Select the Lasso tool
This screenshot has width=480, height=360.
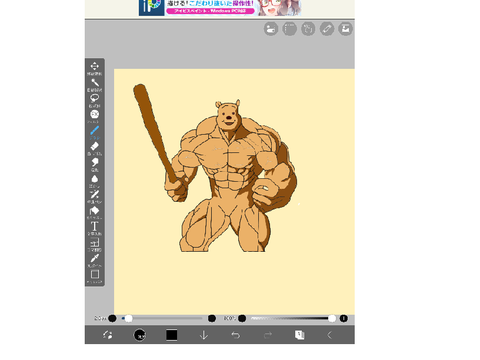pyautogui.click(x=95, y=98)
